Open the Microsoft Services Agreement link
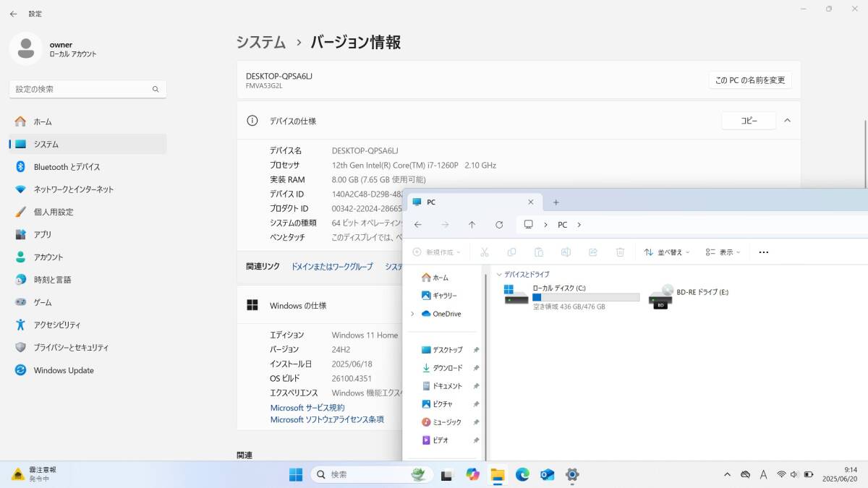 [307, 408]
